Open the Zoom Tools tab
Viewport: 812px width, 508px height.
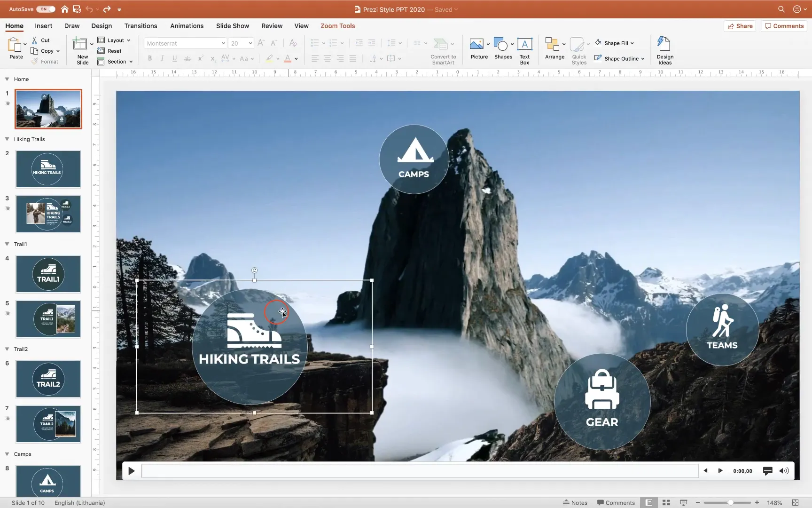[x=337, y=26]
